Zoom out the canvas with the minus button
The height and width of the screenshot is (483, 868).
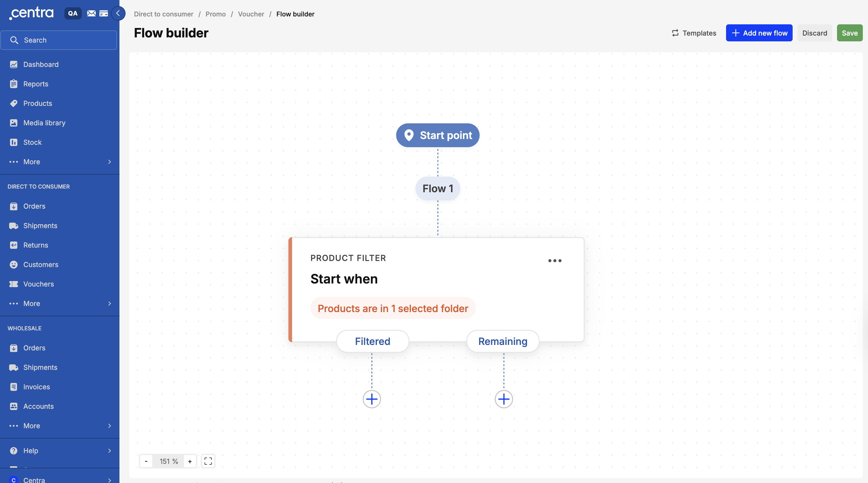(146, 461)
